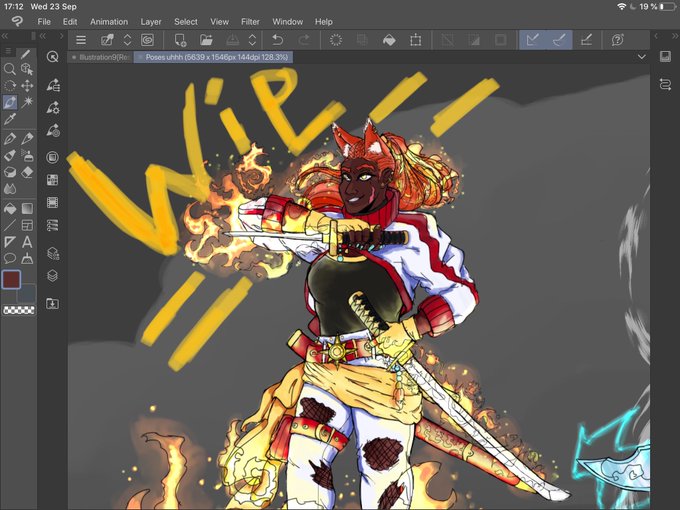Select the highlighted Selection pen tool
The width and height of the screenshot is (680, 510).
[x=10, y=102]
